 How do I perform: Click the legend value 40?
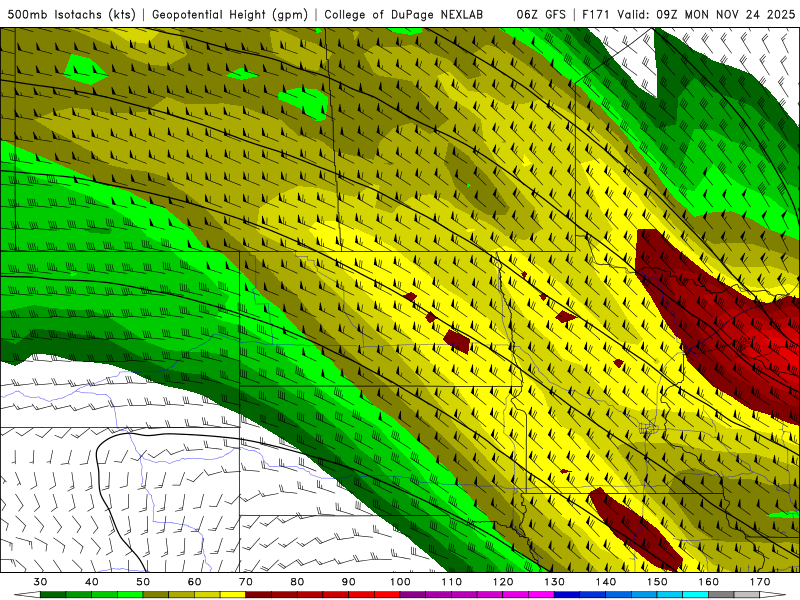tap(92, 582)
